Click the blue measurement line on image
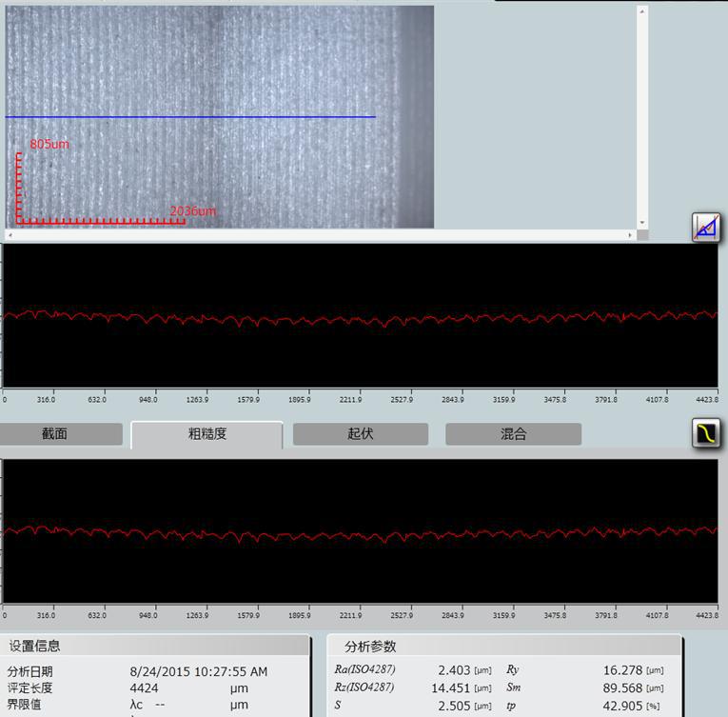 pos(190,117)
